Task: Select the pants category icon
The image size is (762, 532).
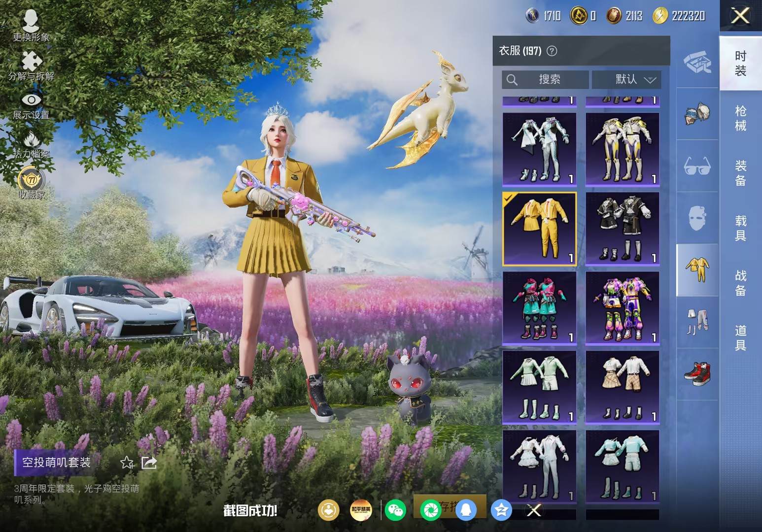Action: (x=697, y=322)
